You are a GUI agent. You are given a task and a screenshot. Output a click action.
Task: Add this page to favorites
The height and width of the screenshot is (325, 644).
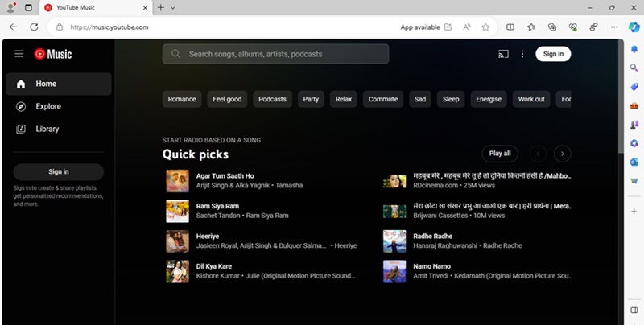tap(485, 27)
